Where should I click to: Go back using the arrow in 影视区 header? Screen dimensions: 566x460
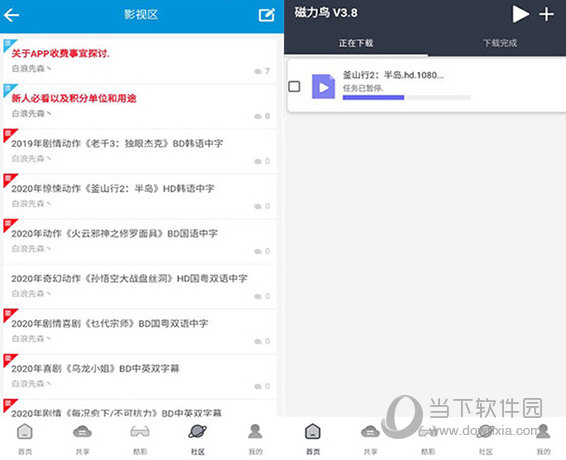(11, 15)
